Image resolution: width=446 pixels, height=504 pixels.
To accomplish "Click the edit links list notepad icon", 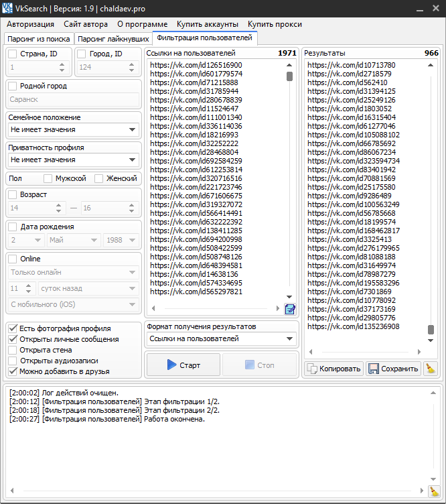I will pyautogui.click(x=290, y=309).
